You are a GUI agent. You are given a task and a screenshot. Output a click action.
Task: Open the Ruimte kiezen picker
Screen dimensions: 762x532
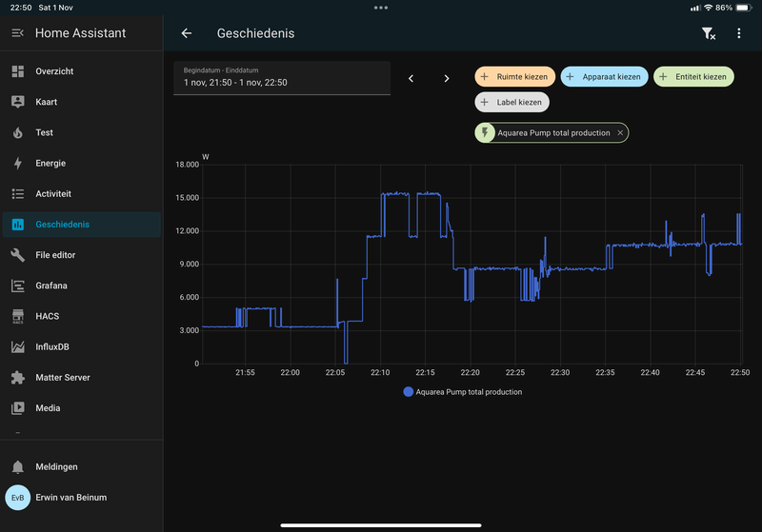point(514,77)
